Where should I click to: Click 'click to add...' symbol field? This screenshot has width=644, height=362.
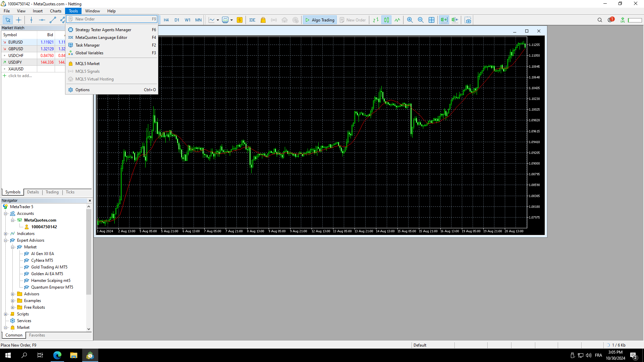20,76
